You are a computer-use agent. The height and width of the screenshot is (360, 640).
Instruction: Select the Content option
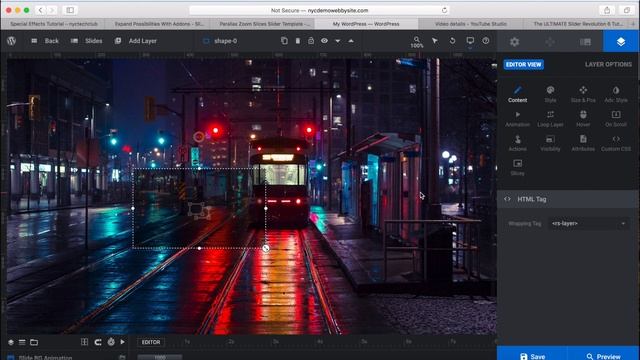pyautogui.click(x=518, y=94)
